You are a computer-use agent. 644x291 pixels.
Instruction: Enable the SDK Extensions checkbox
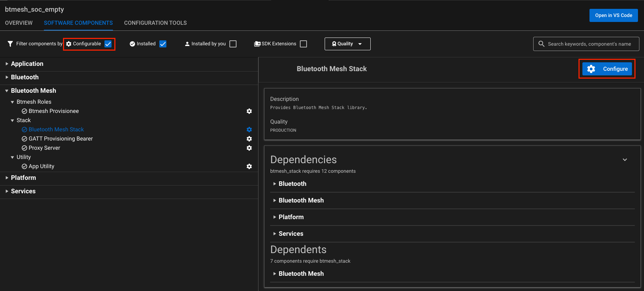point(303,44)
